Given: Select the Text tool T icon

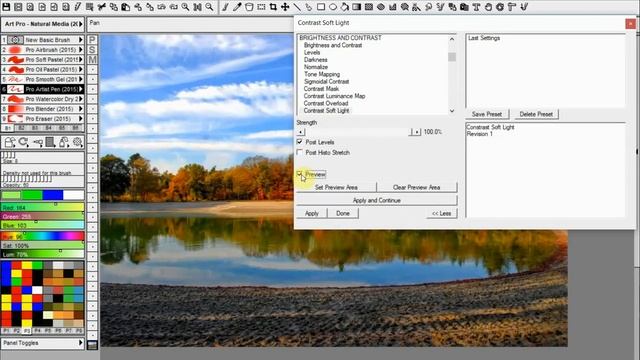Looking at the screenshot, I should click(x=476, y=7).
